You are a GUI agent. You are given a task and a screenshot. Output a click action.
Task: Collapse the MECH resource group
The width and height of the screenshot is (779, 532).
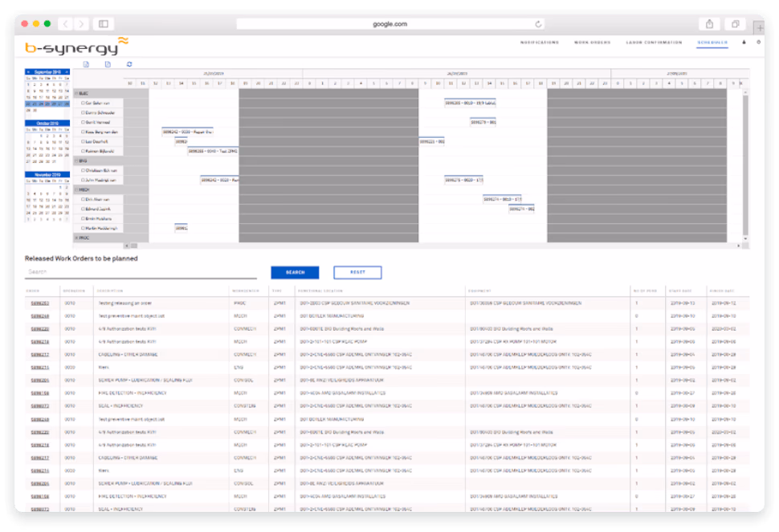pyautogui.click(x=75, y=189)
